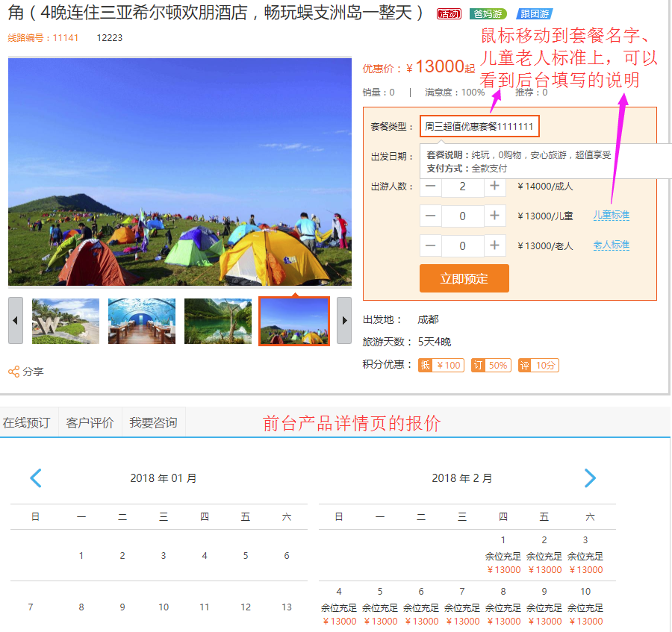The height and width of the screenshot is (632, 672).
Task: Click the right thumbnail scroll arrow
Action: (x=344, y=321)
